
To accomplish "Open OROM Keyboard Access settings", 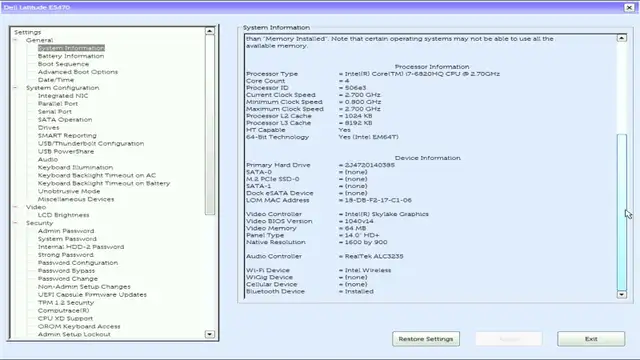I will point(79,327).
